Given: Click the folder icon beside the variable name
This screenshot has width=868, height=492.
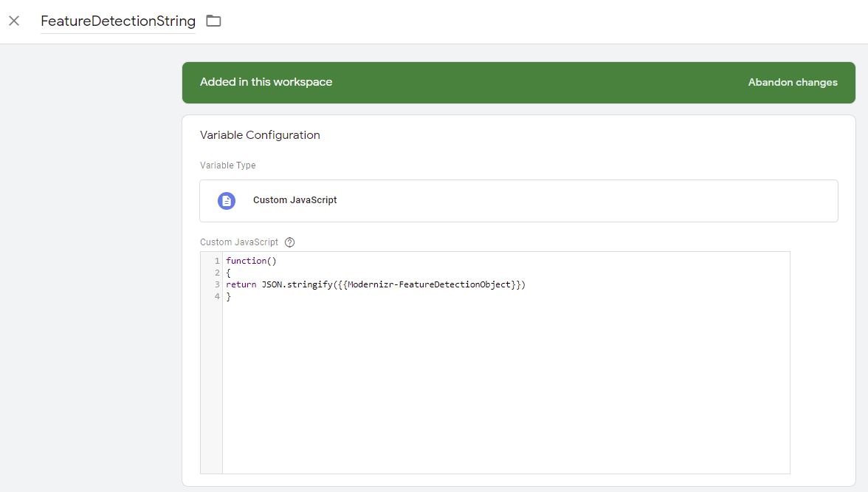Looking at the screenshot, I should coord(213,21).
